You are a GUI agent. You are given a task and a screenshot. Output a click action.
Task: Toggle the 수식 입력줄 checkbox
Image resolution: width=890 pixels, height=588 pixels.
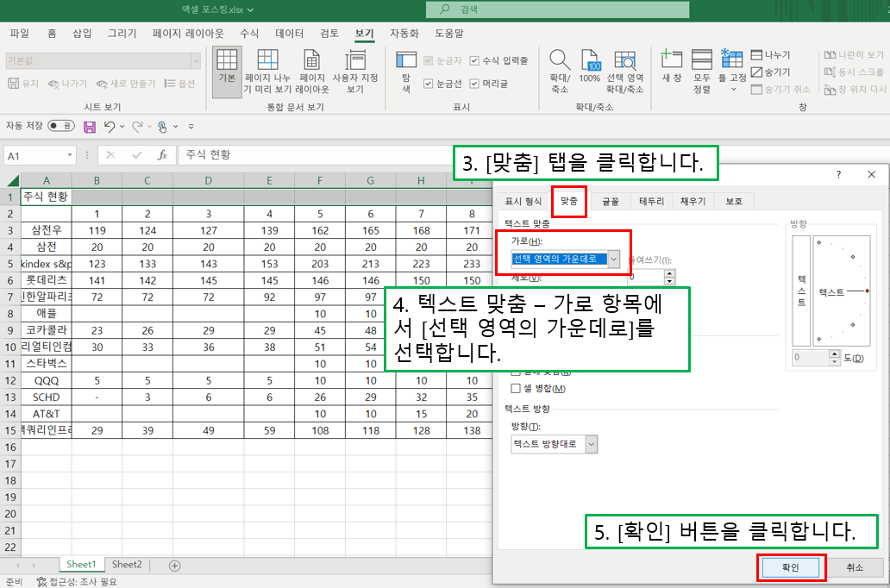tap(474, 60)
